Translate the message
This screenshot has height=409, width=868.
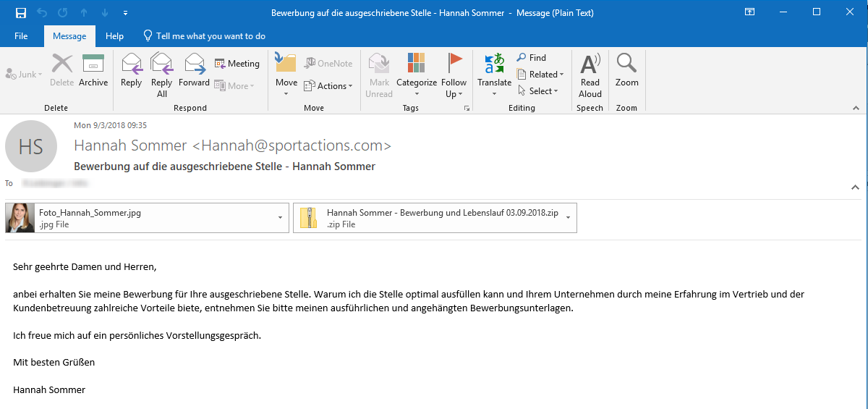click(x=495, y=75)
